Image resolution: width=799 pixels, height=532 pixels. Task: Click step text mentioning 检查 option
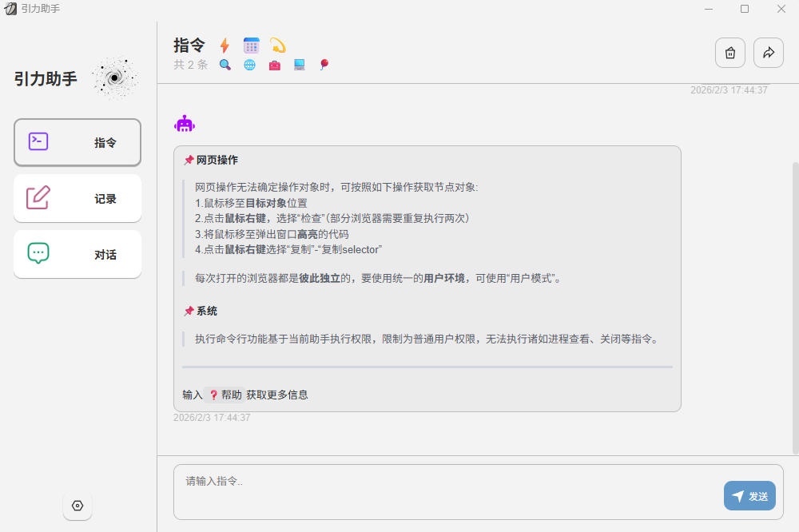coord(332,218)
